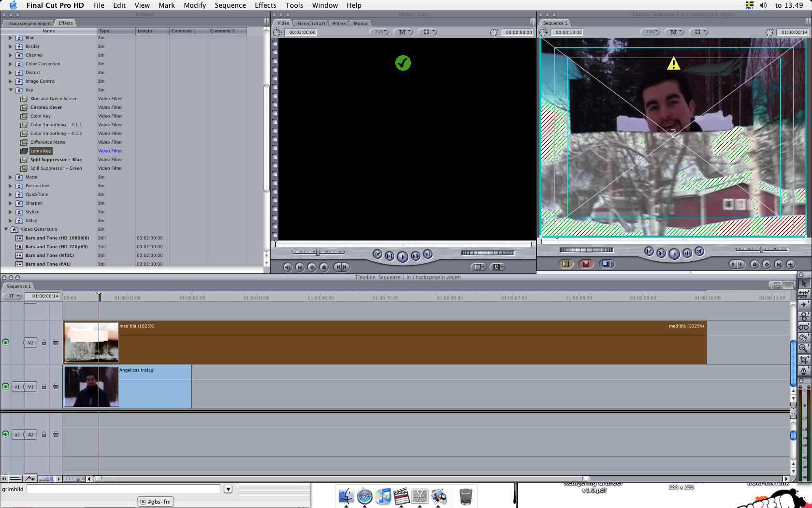Add motion keyframe in Viewer
Screen dimensions: 812x508
pos(312,267)
